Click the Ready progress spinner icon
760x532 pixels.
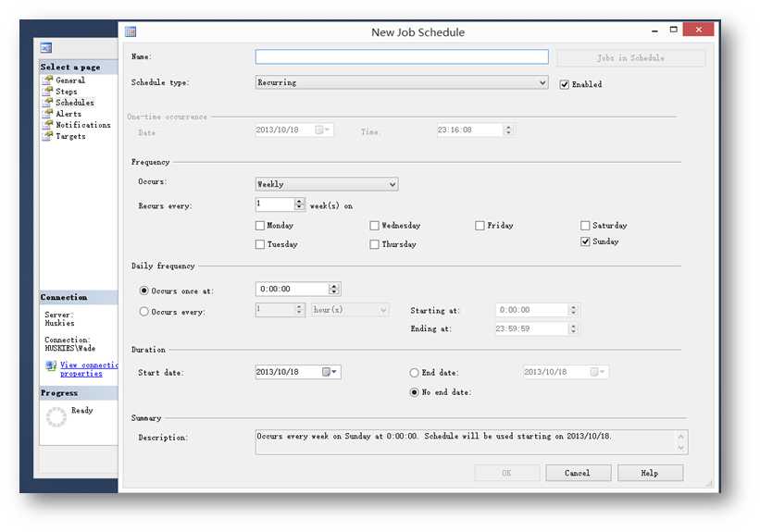56,416
